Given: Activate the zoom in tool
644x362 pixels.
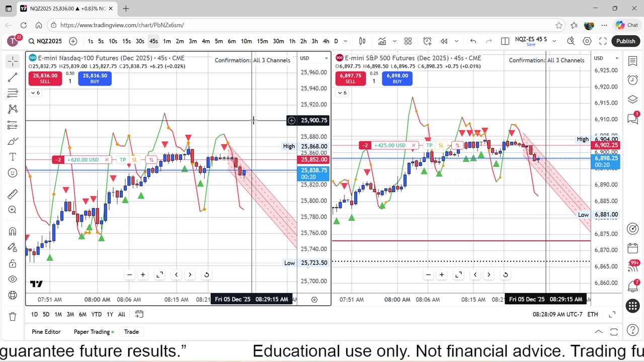Looking at the screenshot, I should 13,210.
